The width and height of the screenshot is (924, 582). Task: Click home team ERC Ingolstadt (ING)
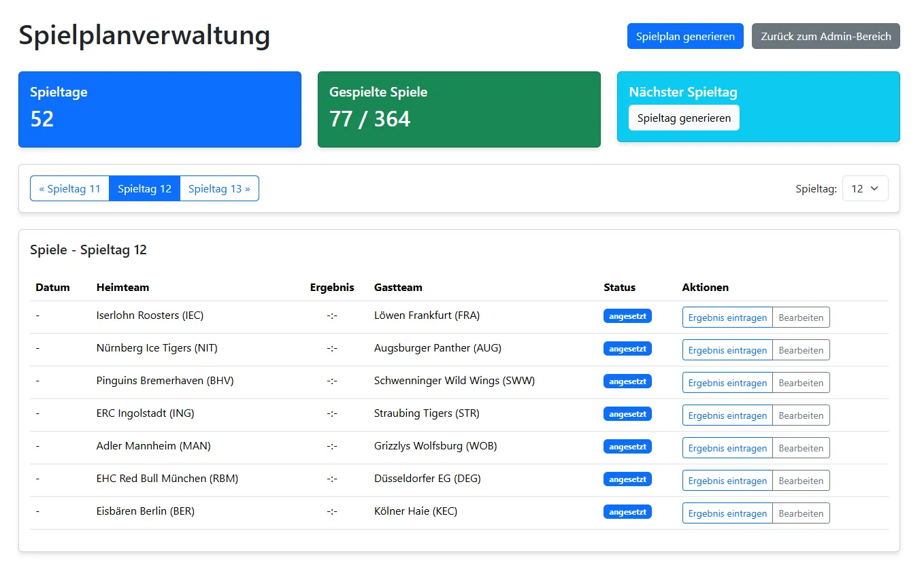[x=146, y=413]
